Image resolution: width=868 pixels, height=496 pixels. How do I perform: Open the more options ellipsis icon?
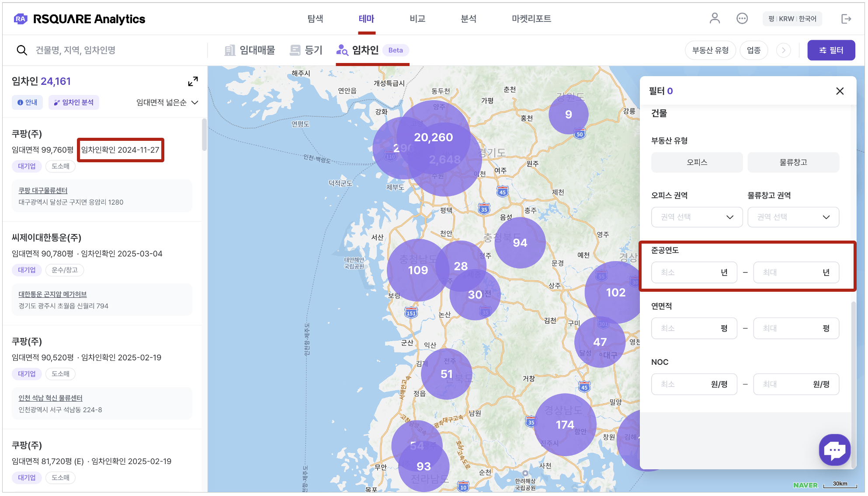tap(742, 18)
